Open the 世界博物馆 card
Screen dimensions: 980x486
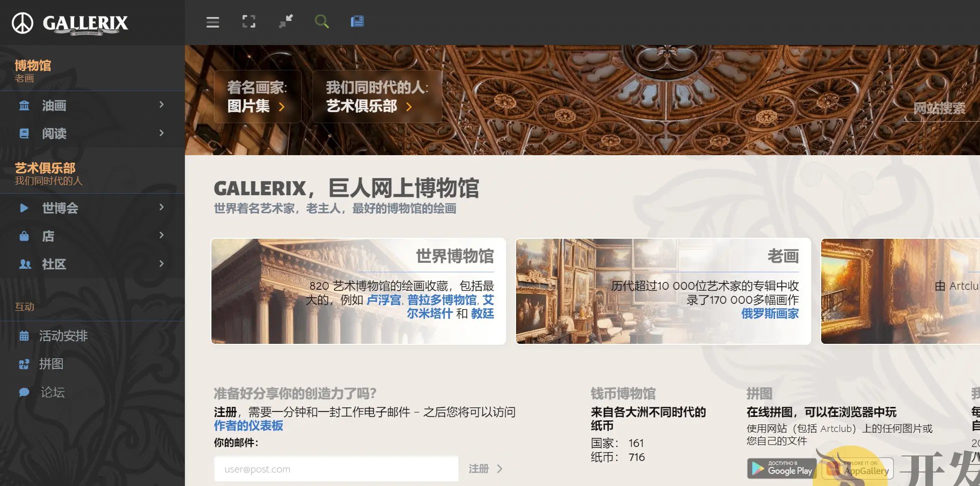click(x=359, y=291)
